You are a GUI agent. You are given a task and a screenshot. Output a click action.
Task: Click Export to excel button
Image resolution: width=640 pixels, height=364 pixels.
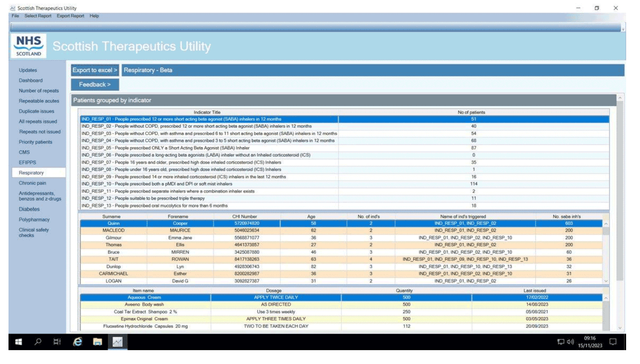95,70
